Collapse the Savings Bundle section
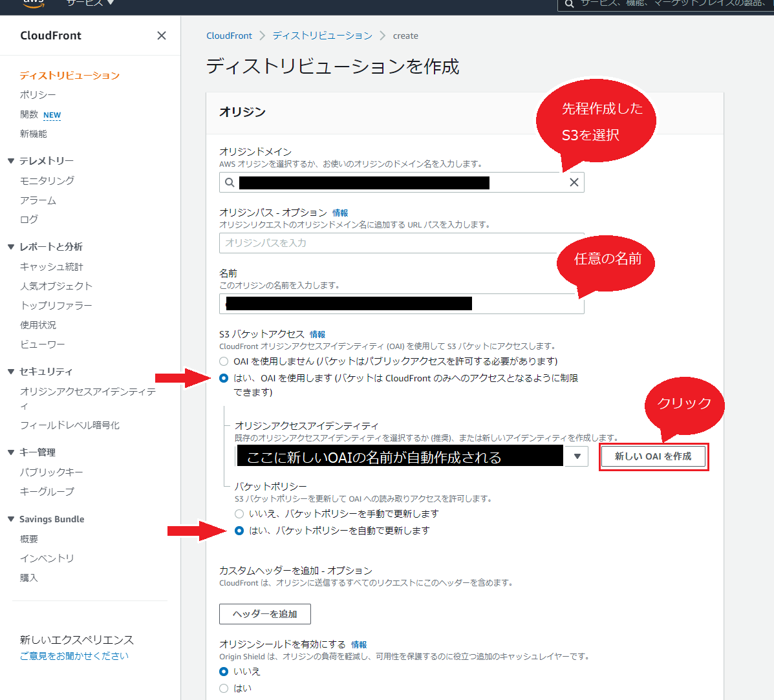Image resolution: width=774 pixels, height=700 pixels. coord(11,519)
